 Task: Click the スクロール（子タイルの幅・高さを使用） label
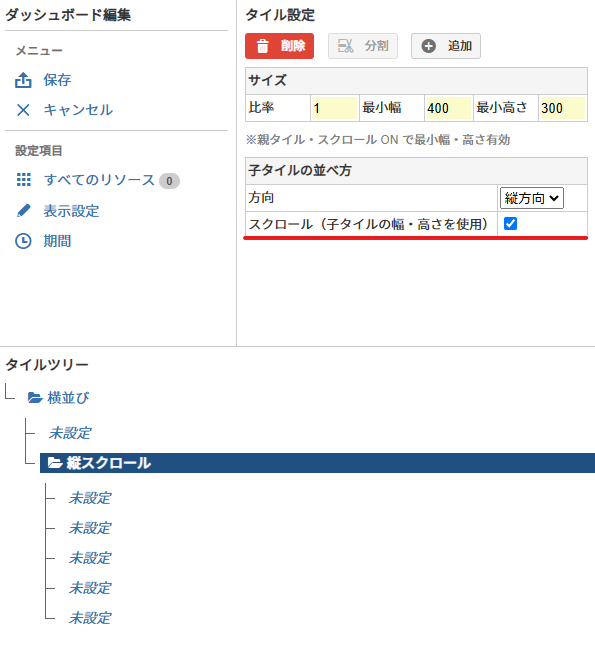(369, 224)
